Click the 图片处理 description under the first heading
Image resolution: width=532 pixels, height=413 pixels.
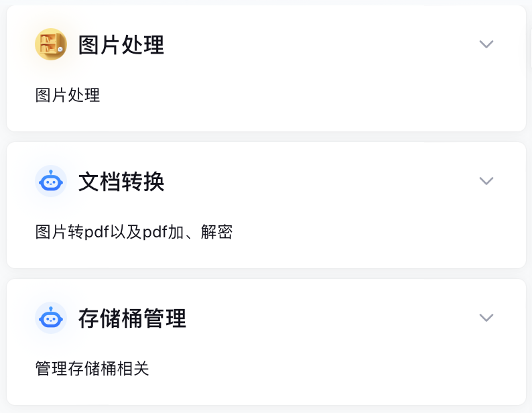coord(68,95)
